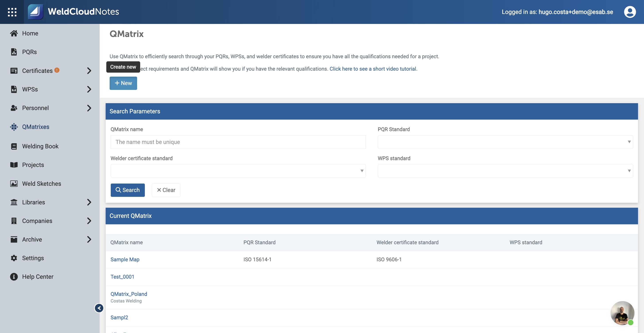This screenshot has width=644, height=333.
Task: Click the Weld Sketches image icon
Action: coord(14,184)
